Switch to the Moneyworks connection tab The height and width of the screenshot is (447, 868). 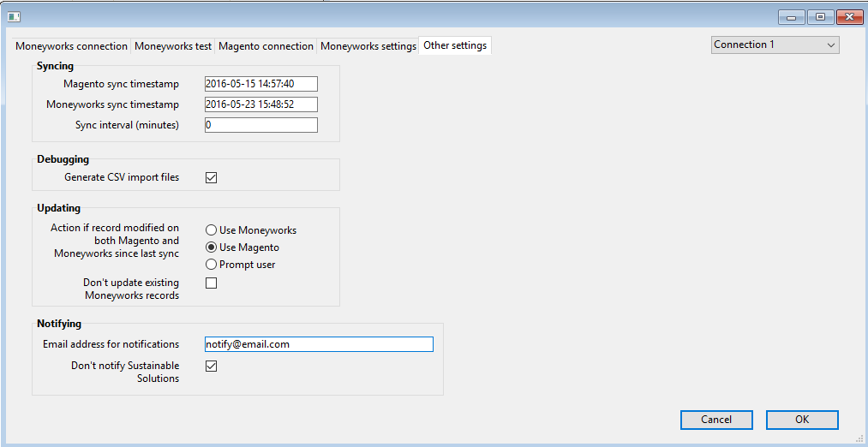tap(71, 46)
